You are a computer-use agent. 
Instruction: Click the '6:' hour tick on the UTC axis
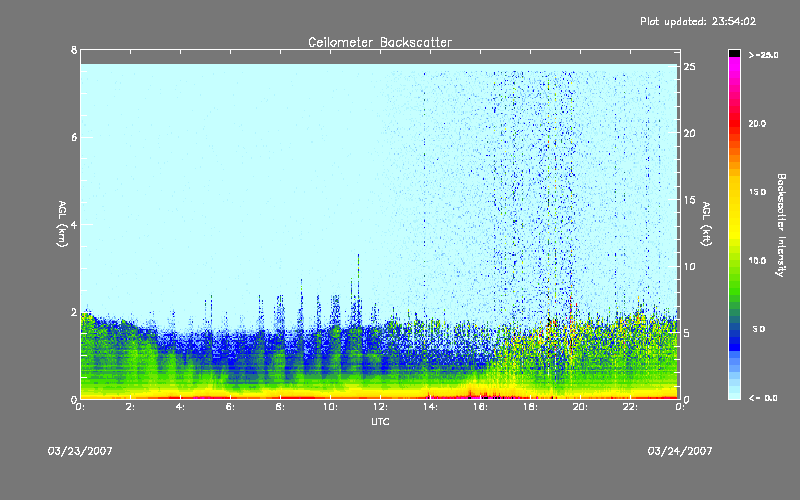[231, 407]
